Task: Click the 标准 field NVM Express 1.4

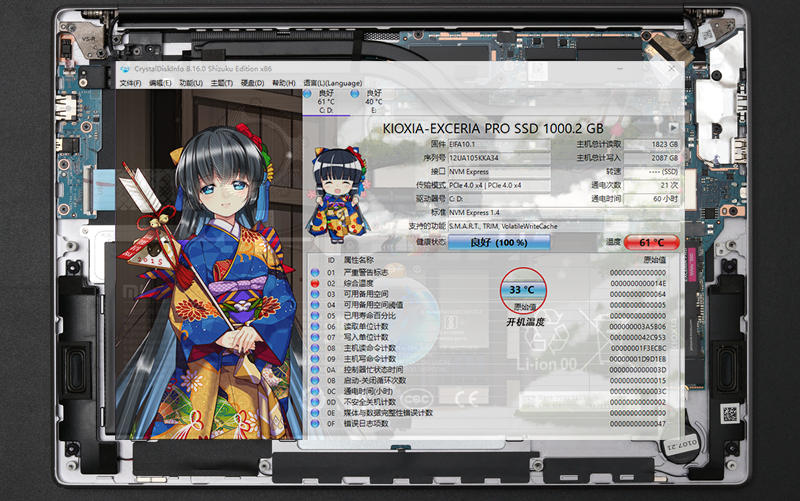Action: click(564, 212)
